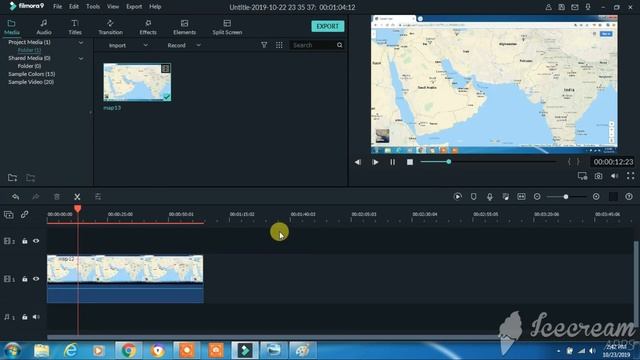640x360 pixels.
Task: Open the media filter options
Action: pos(264,45)
